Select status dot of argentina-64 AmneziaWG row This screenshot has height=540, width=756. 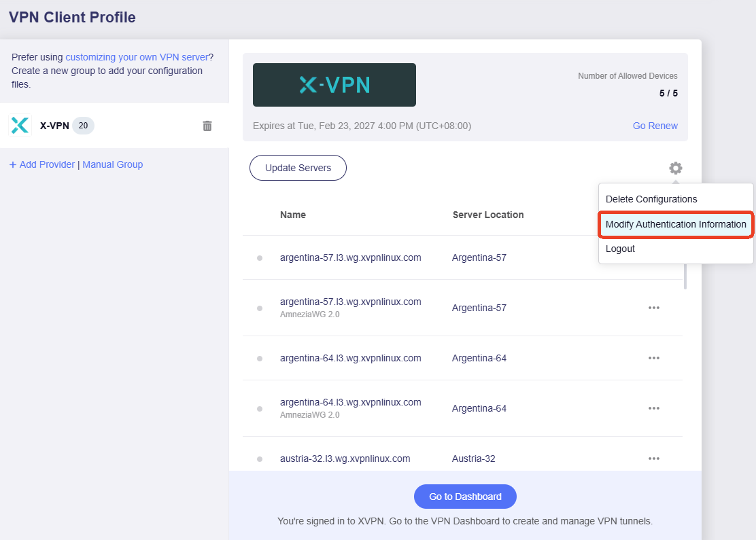260,408
